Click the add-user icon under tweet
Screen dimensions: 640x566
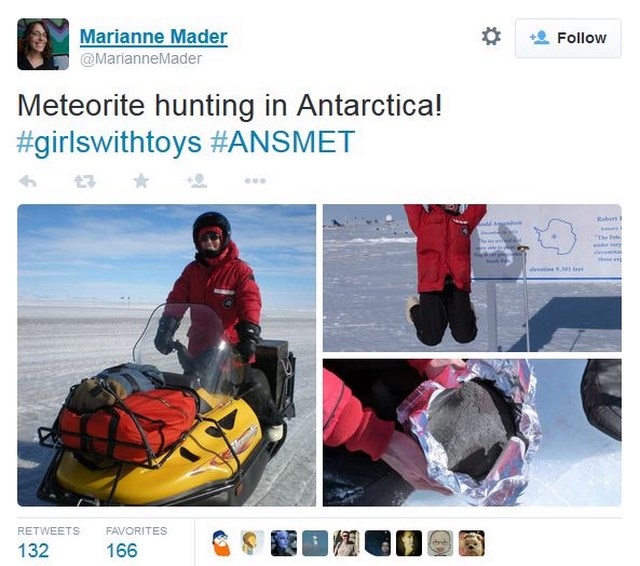click(x=197, y=180)
